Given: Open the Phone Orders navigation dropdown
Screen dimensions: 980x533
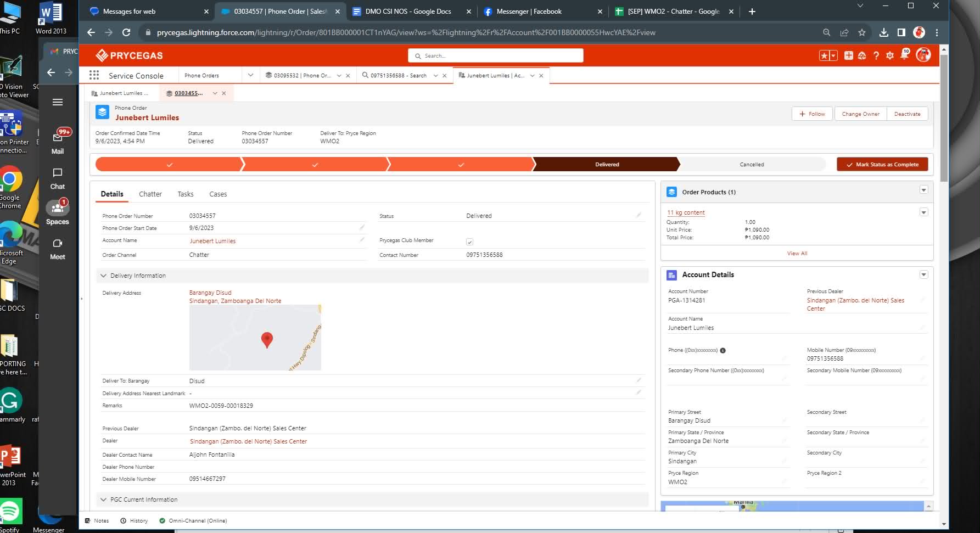Looking at the screenshot, I should pyautogui.click(x=250, y=75).
